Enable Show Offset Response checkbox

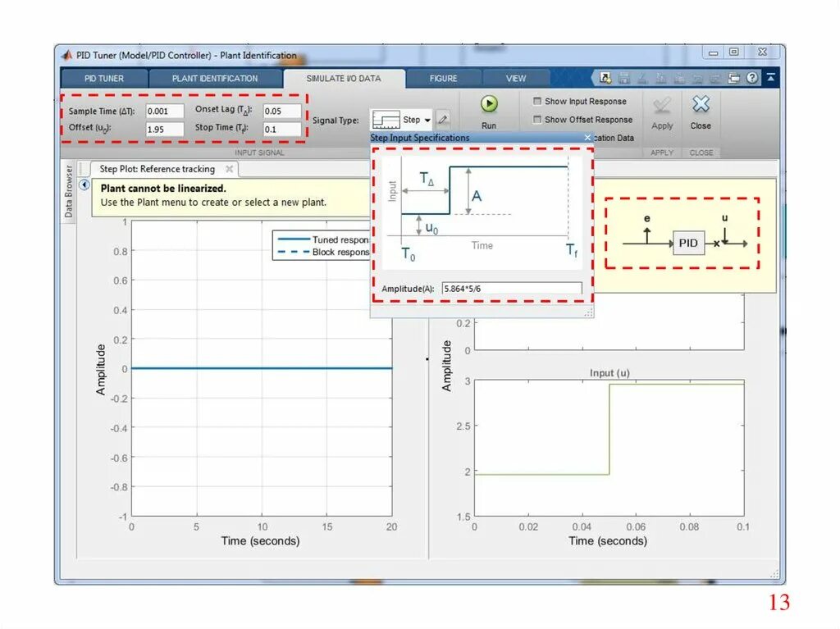pos(536,119)
